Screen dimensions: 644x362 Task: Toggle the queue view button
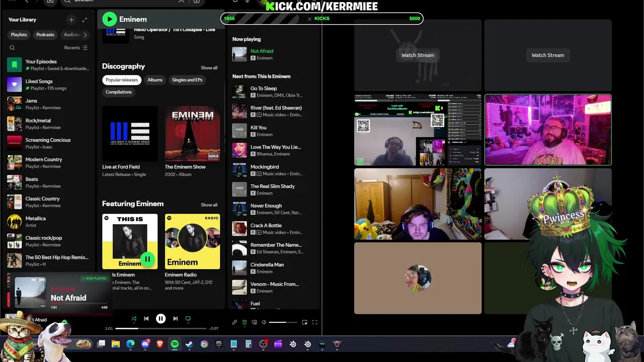click(245, 322)
